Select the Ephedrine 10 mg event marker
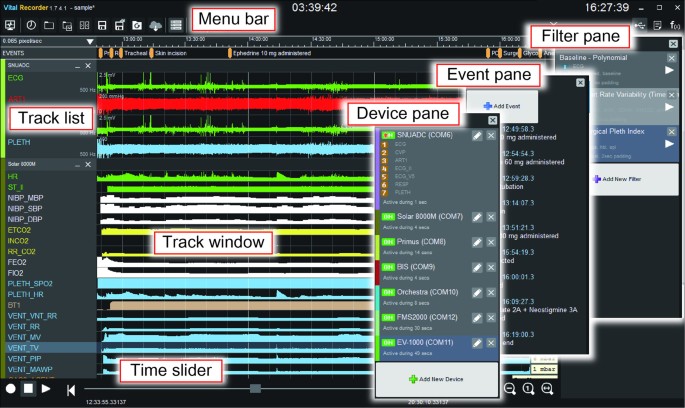Image resolution: width=685 pixels, height=408 pixels. coord(270,53)
